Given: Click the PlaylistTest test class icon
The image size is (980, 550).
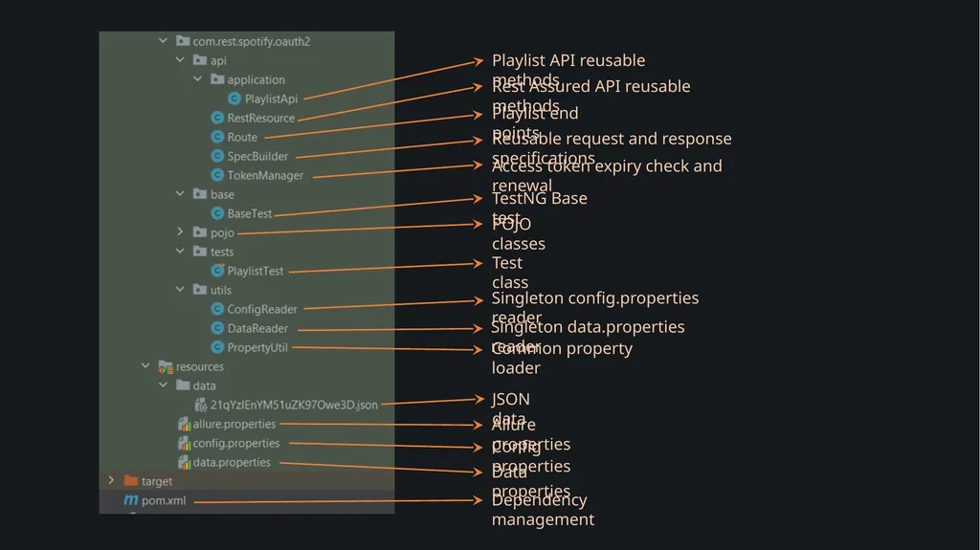Looking at the screenshot, I should [x=217, y=271].
